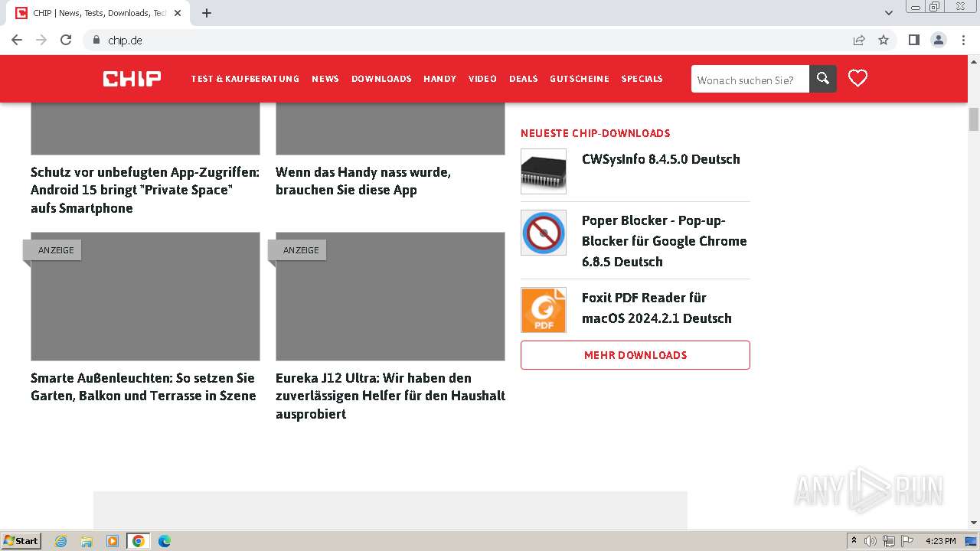Screen dimensions: 980x551
Task: Open the Downloads menu item
Action: [x=381, y=79]
